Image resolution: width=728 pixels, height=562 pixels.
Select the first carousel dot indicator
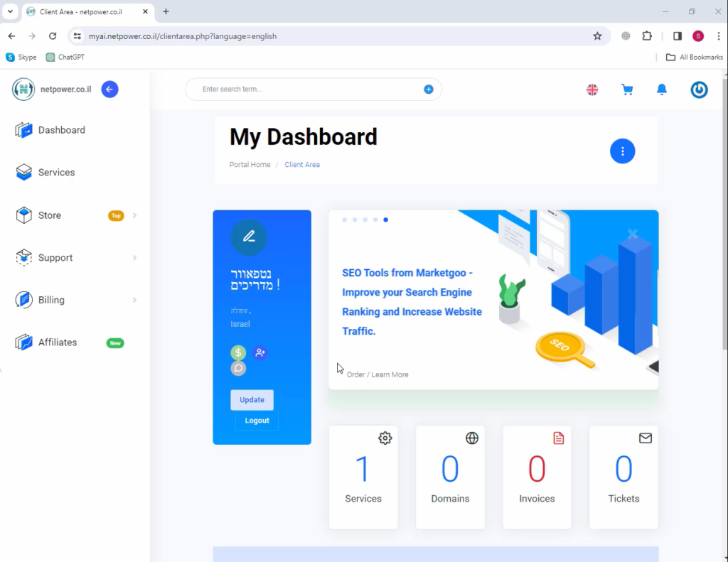pyautogui.click(x=345, y=220)
